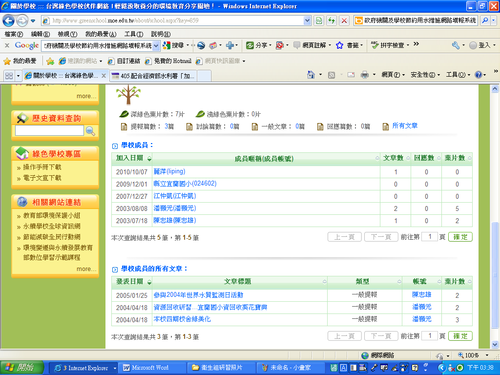Click the Windows 開始 Start button
The width and height of the screenshot is (500, 375).
22,368
